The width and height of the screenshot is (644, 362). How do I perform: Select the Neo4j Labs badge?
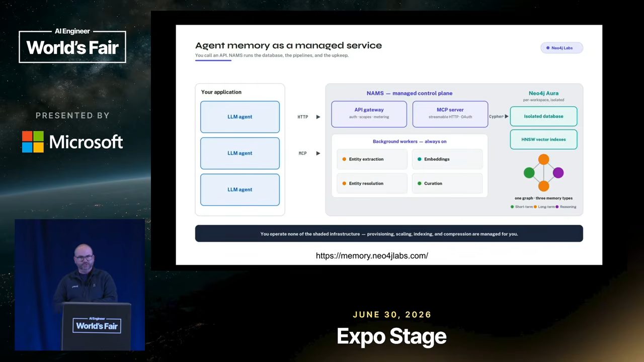tap(561, 48)
